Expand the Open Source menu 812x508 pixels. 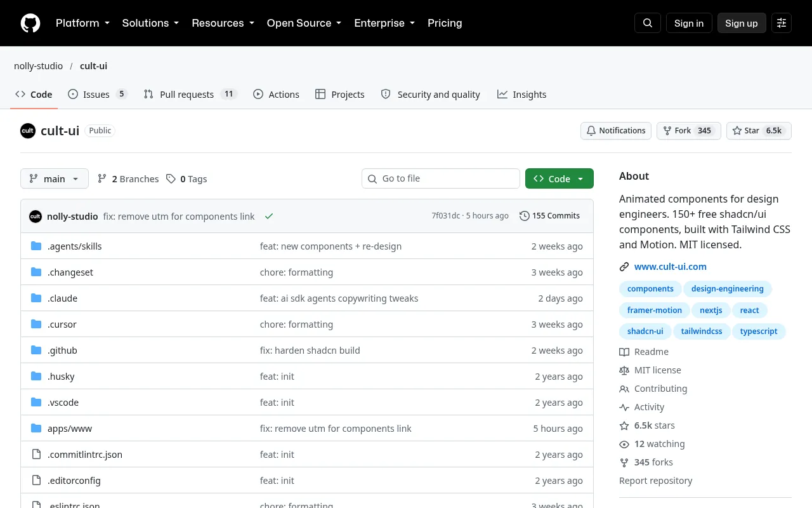click(x=304, y=23)
